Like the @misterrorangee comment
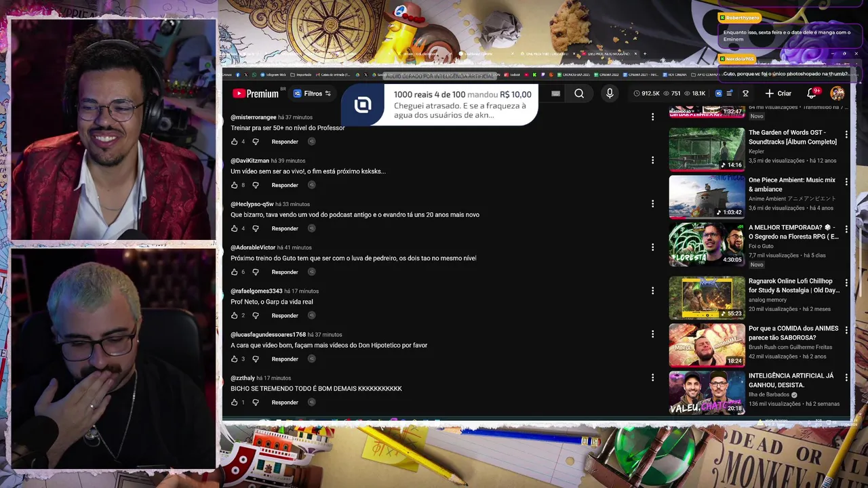The image size is (868, 488). [235, 142]
